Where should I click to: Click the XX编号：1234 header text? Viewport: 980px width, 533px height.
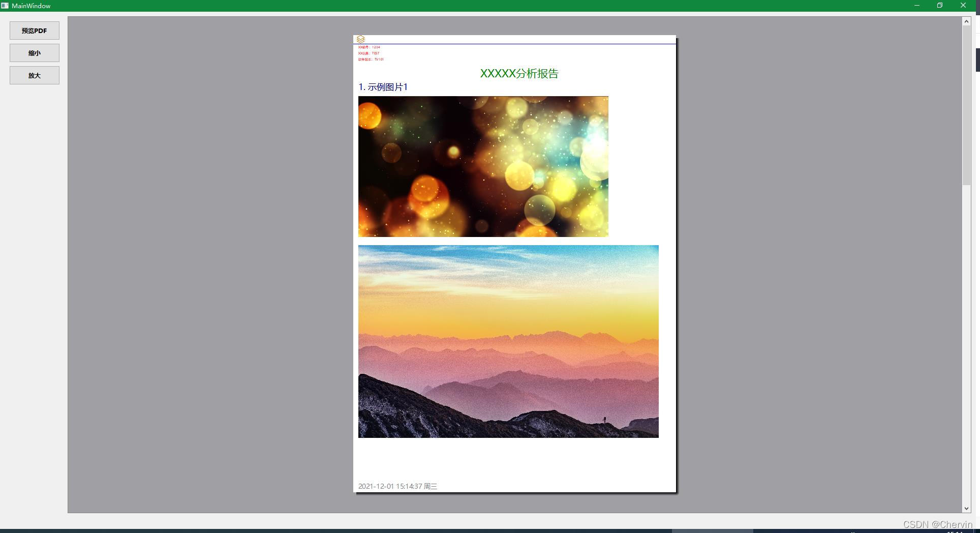coord(369,46)
